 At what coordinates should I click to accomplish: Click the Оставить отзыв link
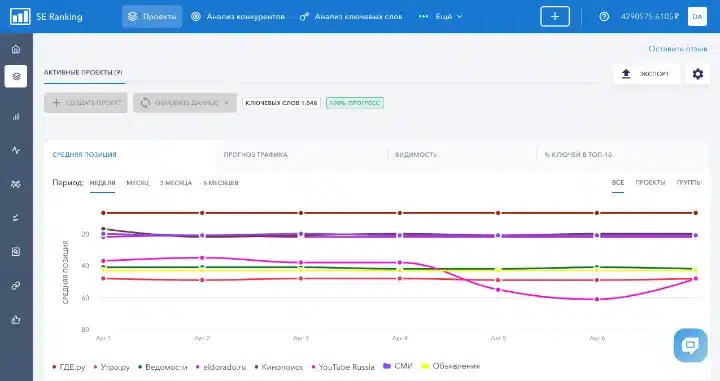[678, 49]
